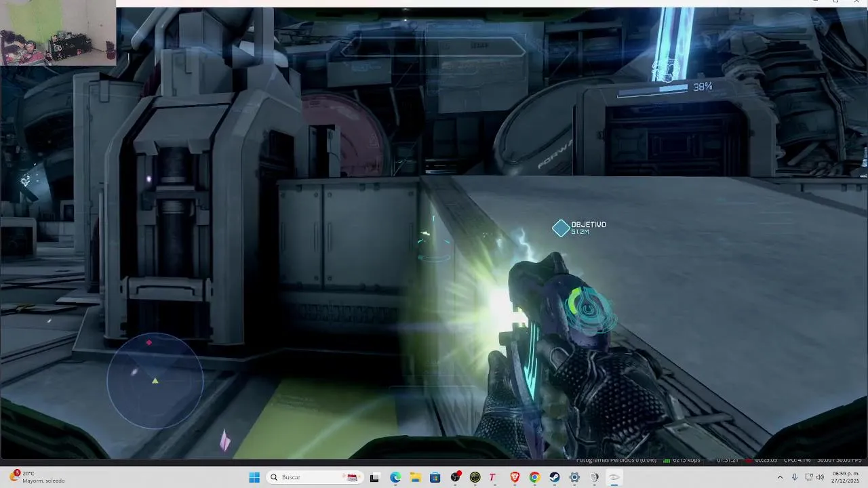The image size is (868, 488).
Task: Click the webcam overlay thumbnail
Action: coord(58,33)
